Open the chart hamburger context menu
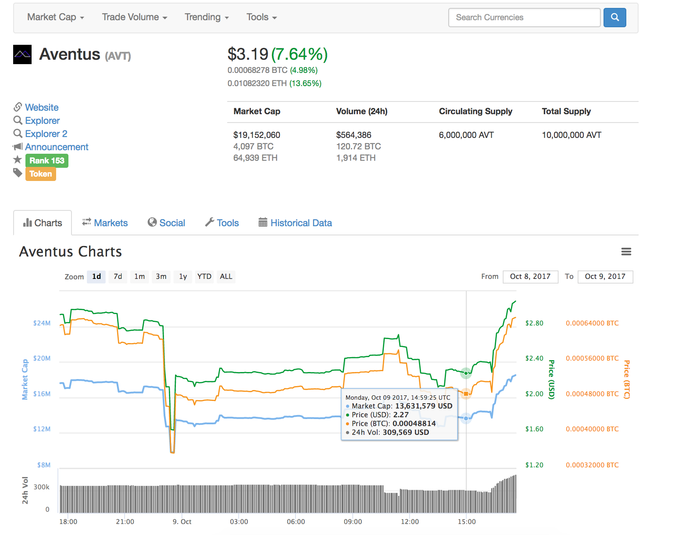 point(626,252)
